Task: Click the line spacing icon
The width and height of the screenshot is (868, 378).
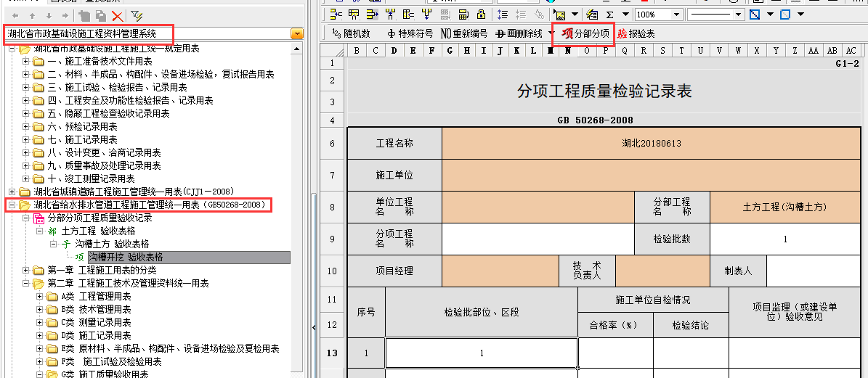Action: (x=503, y=15)
